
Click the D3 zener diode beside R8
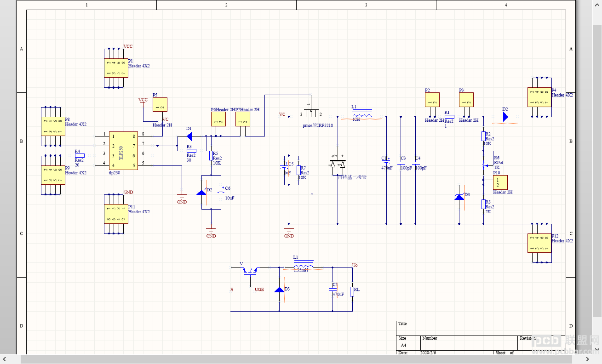pyautogui.click(x=459, y=196)
